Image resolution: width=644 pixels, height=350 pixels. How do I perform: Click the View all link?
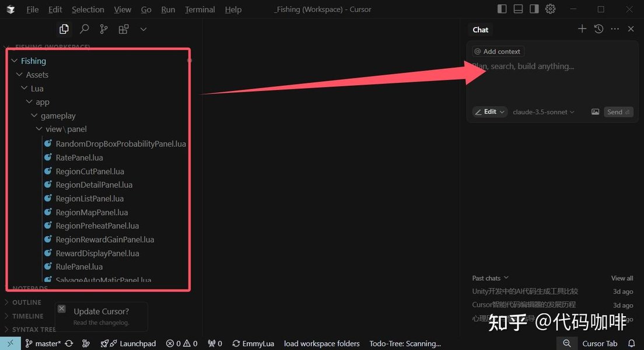[x=622, y=278]
